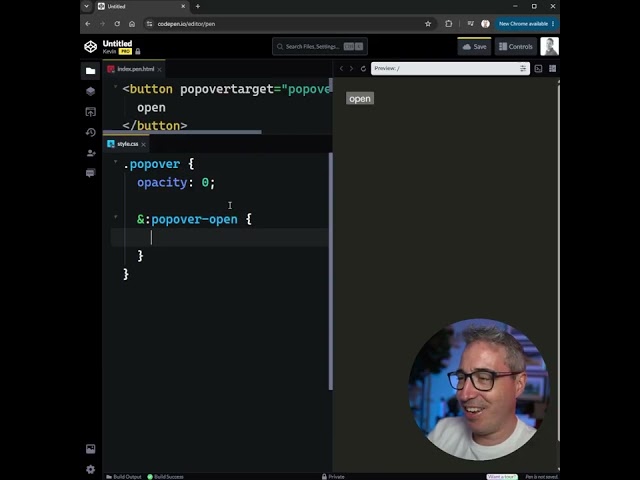Click the lock icon beside the PRO badge
The width and height of the screenshot is (640, 480).
[x=138, y=51]
